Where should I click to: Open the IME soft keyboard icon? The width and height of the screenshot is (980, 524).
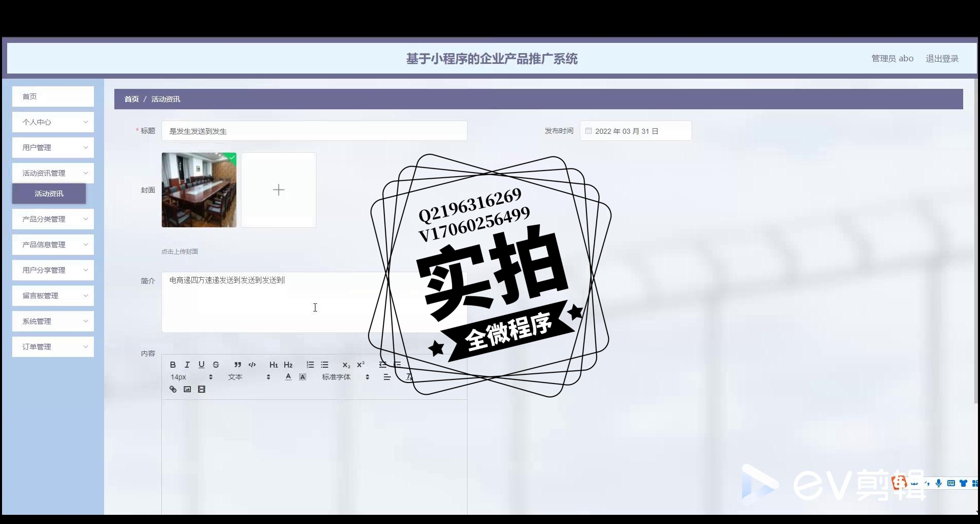[951, 483]
